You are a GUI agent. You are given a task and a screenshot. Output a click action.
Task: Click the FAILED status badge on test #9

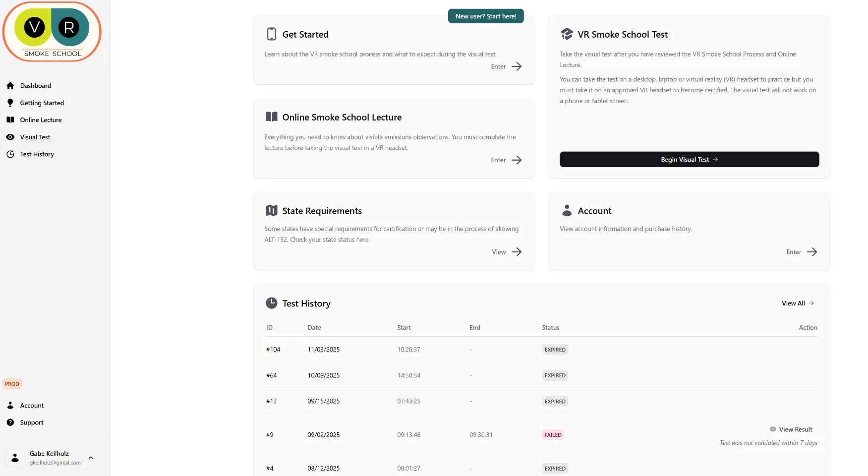click(x=553, y=434)
